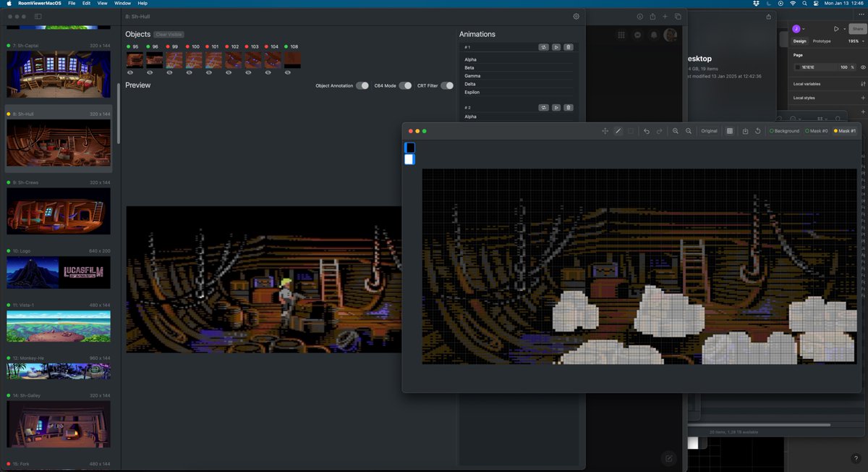The height and width of the screenshot is (472, 868).
Task: Select the 9: Sh-Crews room thumbnail
Action: click(59, 211)
